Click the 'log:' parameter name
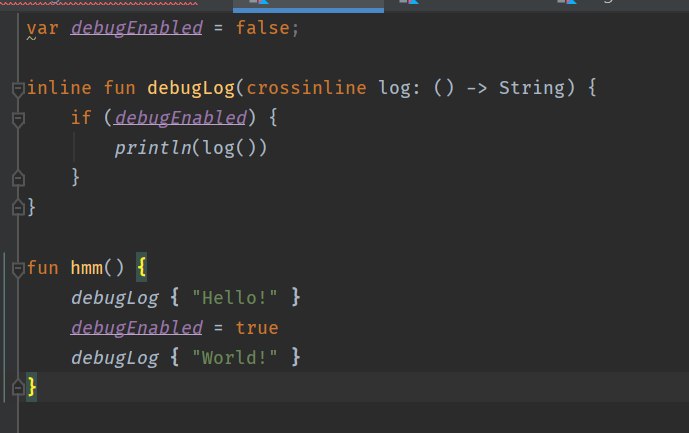Viewport: 689px width, 433px height. click(x=399, y=88)
